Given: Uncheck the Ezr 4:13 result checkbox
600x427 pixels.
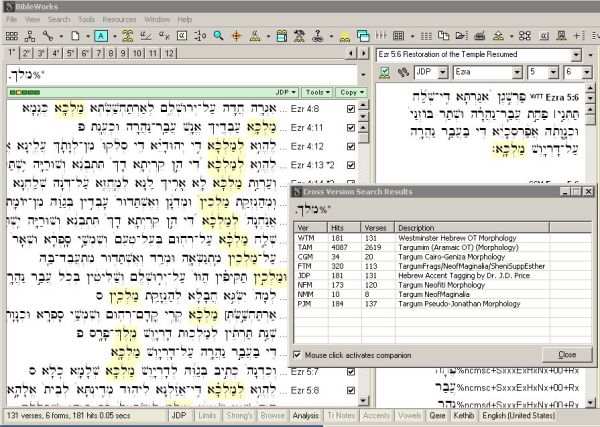Looking at the screenshot, I should pos(351,165).
